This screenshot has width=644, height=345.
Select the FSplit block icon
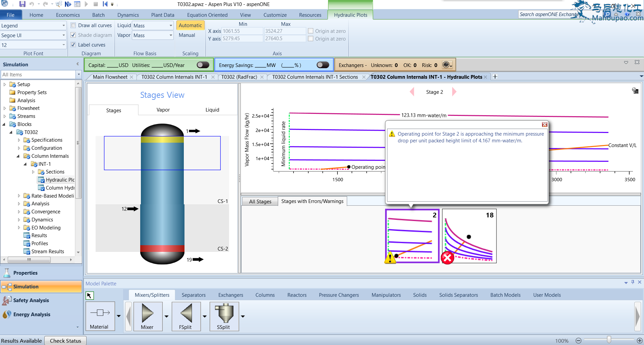(186, 316)
